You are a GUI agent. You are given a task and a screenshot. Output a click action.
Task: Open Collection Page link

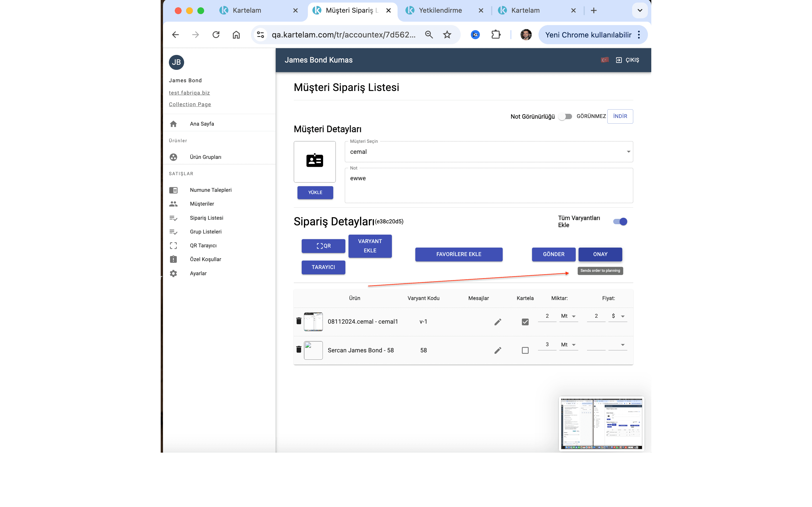tap(190, 104)
